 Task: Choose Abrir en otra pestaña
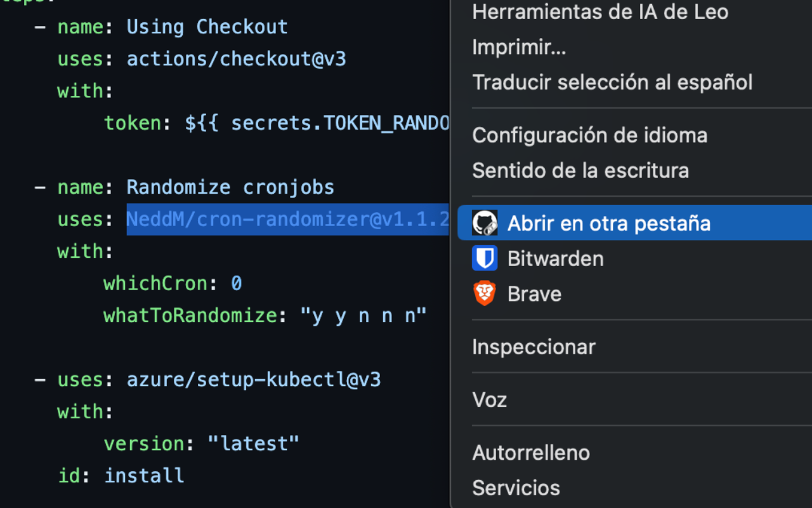coord(634,223)
